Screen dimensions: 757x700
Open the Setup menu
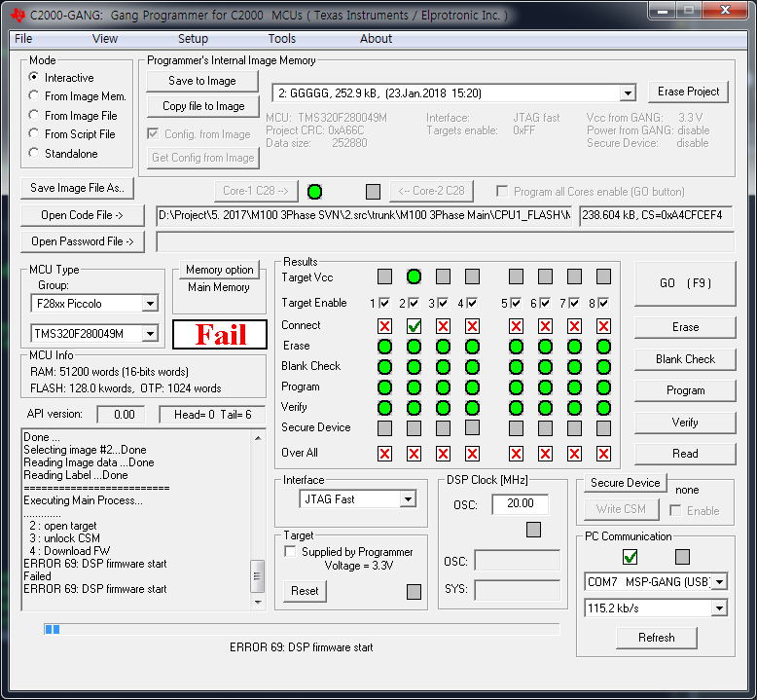pyautogui.click(x=193, y=39)
